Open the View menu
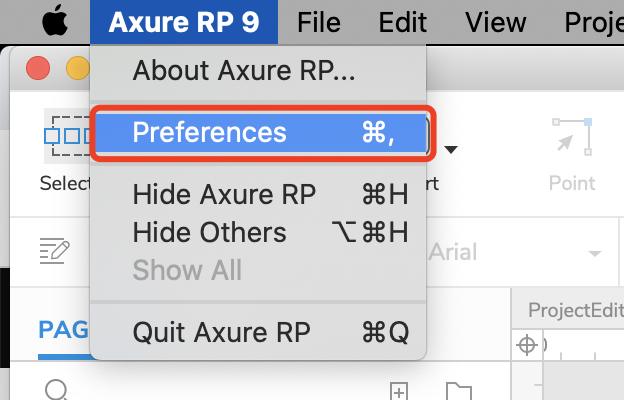Image resolution: width=624 pixels, height=400 pixels. (x=496, y=22)
